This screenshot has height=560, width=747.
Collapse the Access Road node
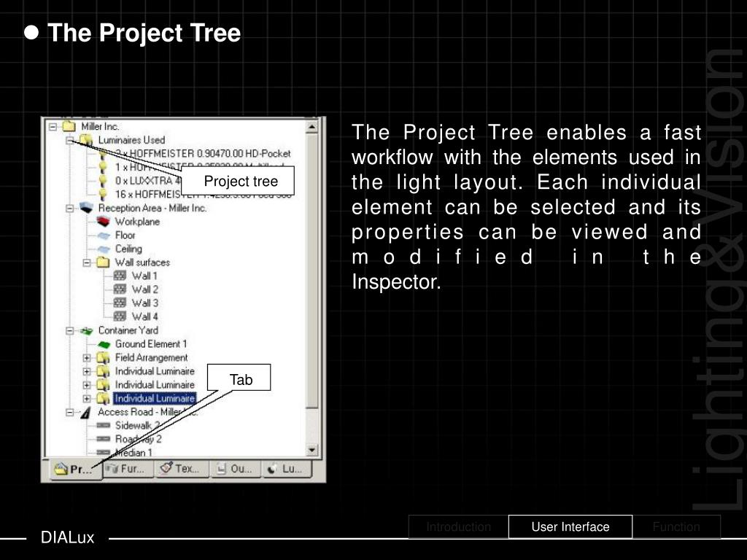pos(70,413)
